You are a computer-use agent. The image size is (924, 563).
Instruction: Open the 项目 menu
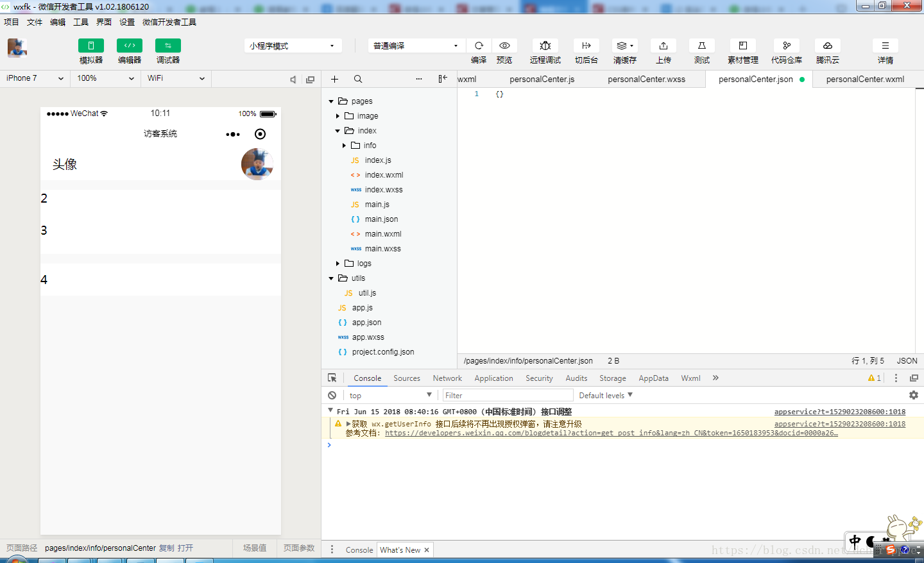pos(12,22)
